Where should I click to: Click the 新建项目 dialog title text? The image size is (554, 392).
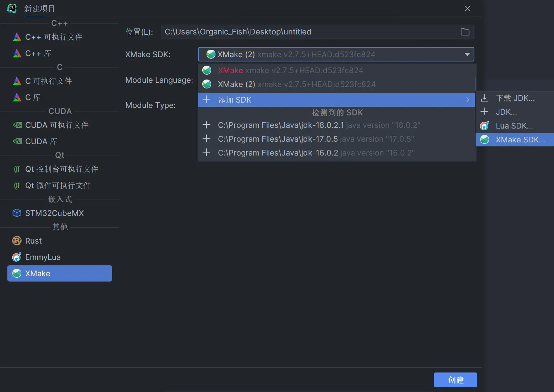click(39, 9)
